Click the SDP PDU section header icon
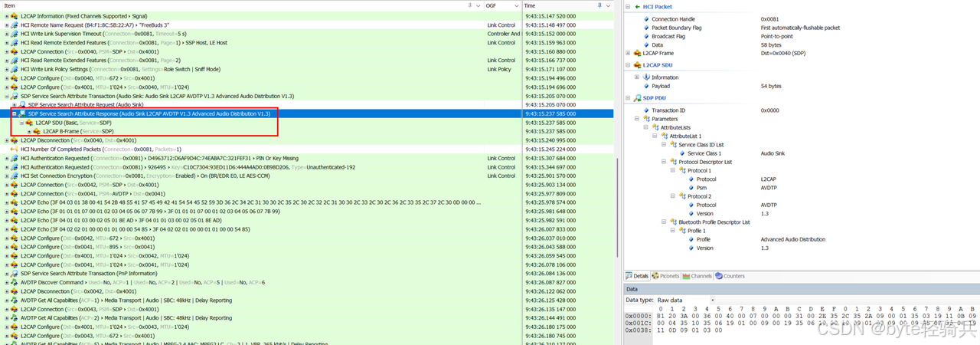Screen dimensions: 980x345 (637, 98)
